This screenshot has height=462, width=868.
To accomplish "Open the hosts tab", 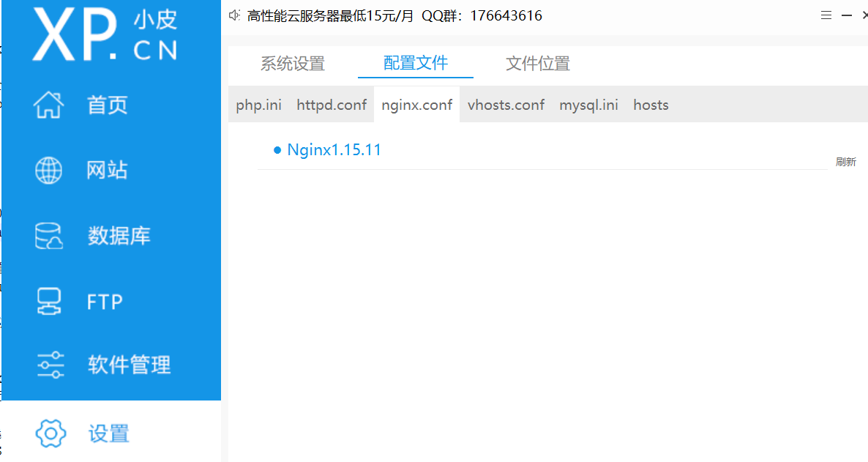I will coord(651,105).
